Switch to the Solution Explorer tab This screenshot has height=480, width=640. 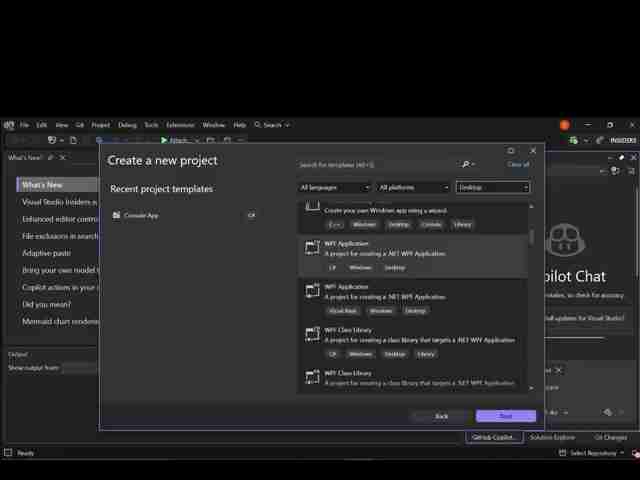(552, 437)
